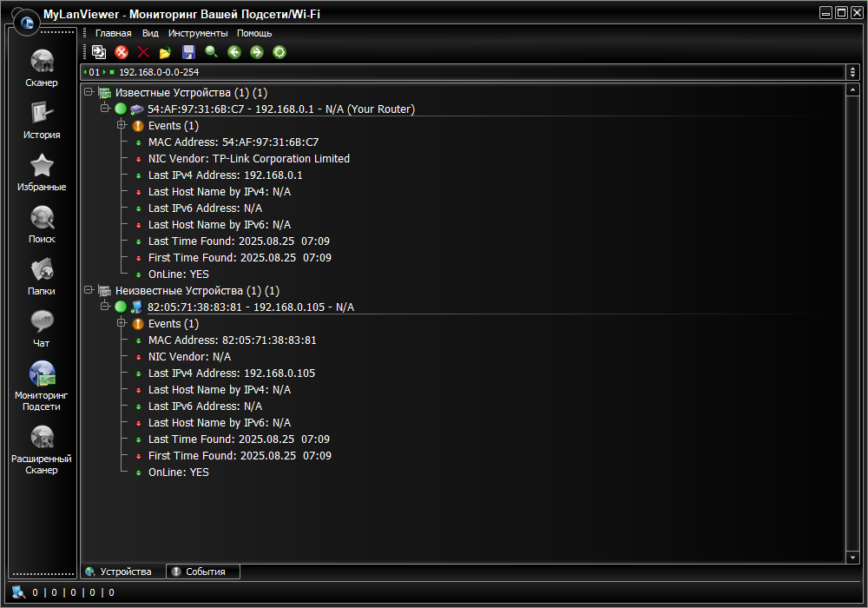Collapse the 54:AF:97:31:6B:C7 router node
Viewport: 868px width, 608px height.
click(105, 108)
